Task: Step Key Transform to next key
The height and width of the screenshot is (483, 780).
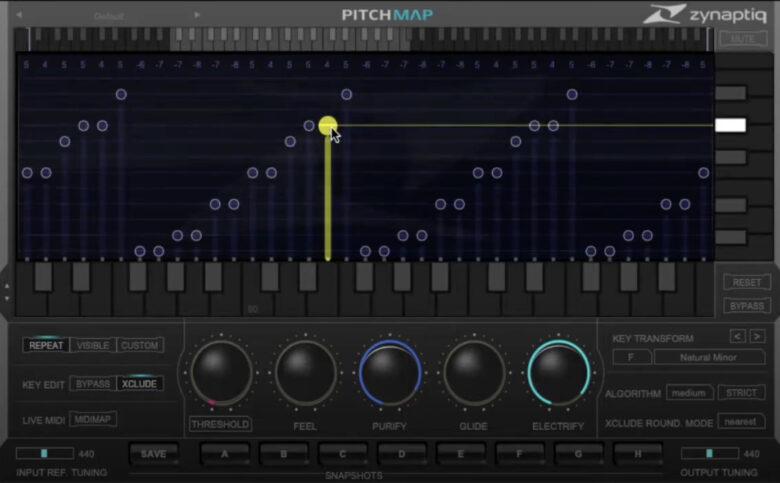Action: (x=757, y=337)
